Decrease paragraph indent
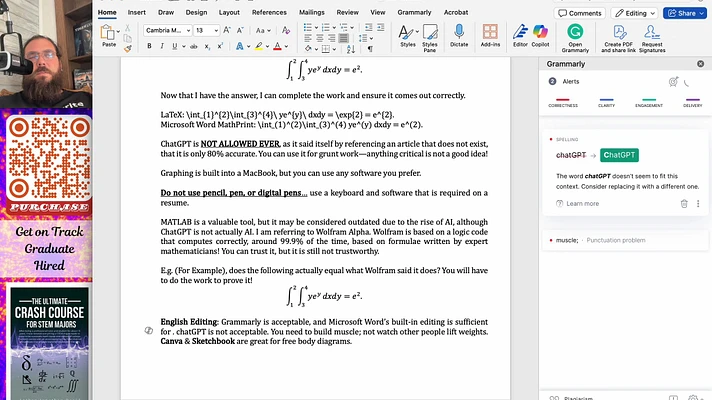Image resolution: width=712 pixels, height=400 pixels. click(x=368, y=28)
